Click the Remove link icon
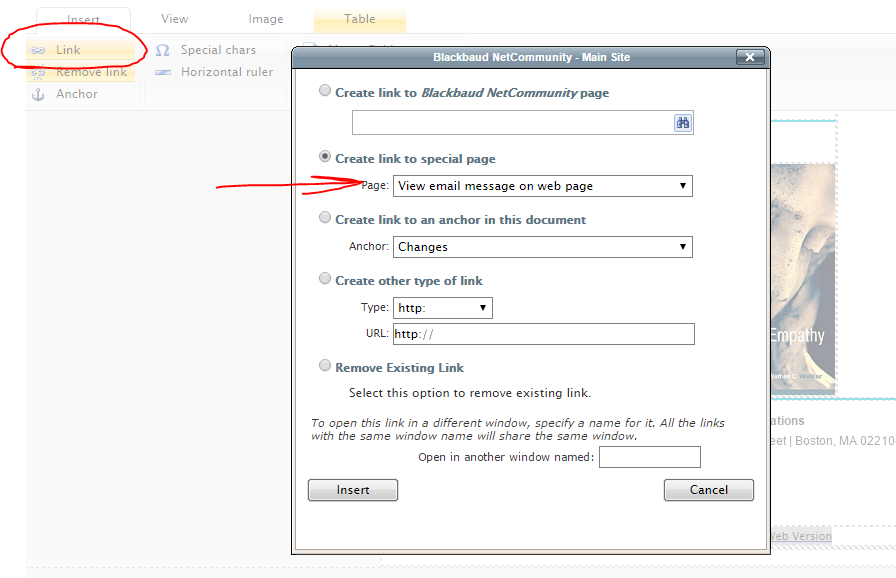This screenshot has width=896, height=578. [38, 73]
